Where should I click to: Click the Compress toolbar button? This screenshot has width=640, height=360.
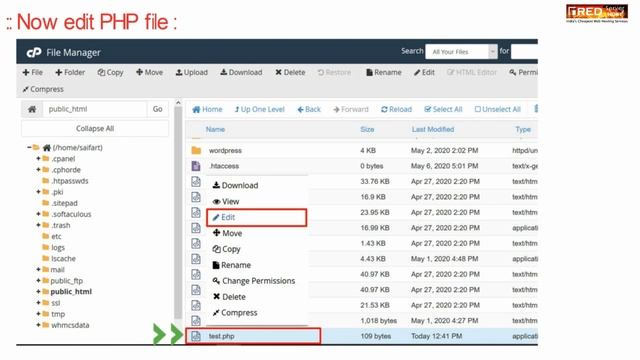(x=43, y=89)
